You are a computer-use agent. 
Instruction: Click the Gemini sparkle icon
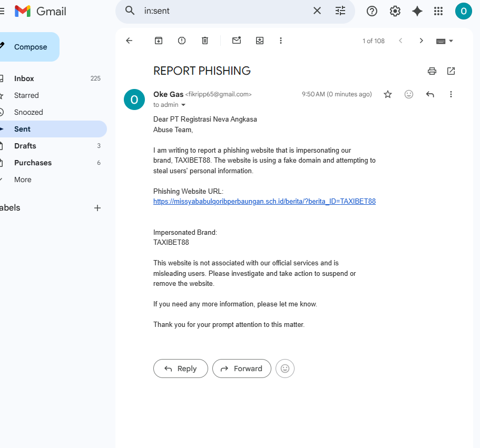pyautogui.click(x=417, y=11)
